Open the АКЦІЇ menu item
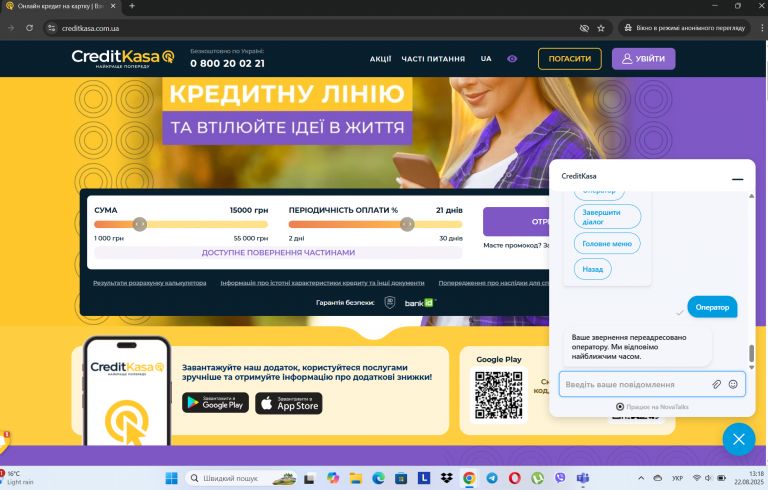Screen dimensions: 768x490 click(x=380, y=59)
